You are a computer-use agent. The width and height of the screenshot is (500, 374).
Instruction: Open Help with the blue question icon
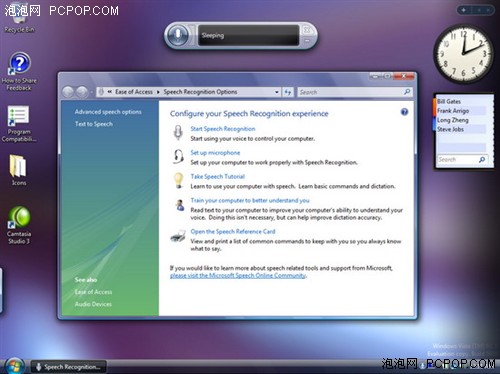point(404,112)
